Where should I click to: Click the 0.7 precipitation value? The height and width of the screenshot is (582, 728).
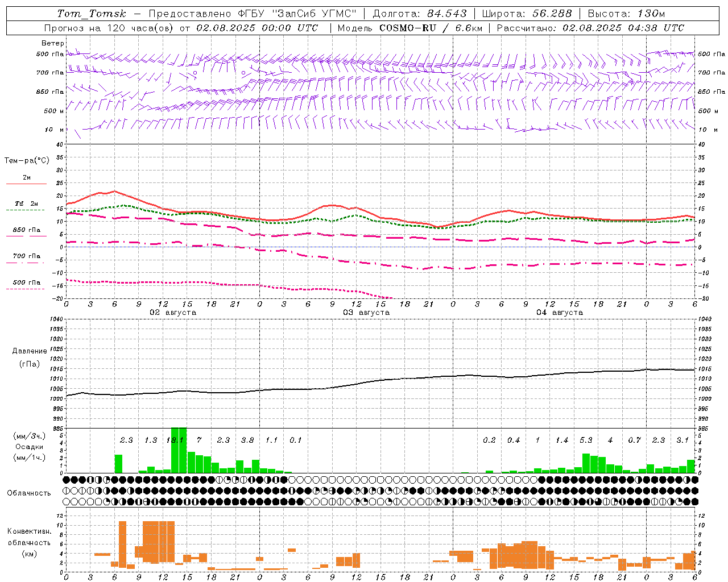[x=634, y=440]
